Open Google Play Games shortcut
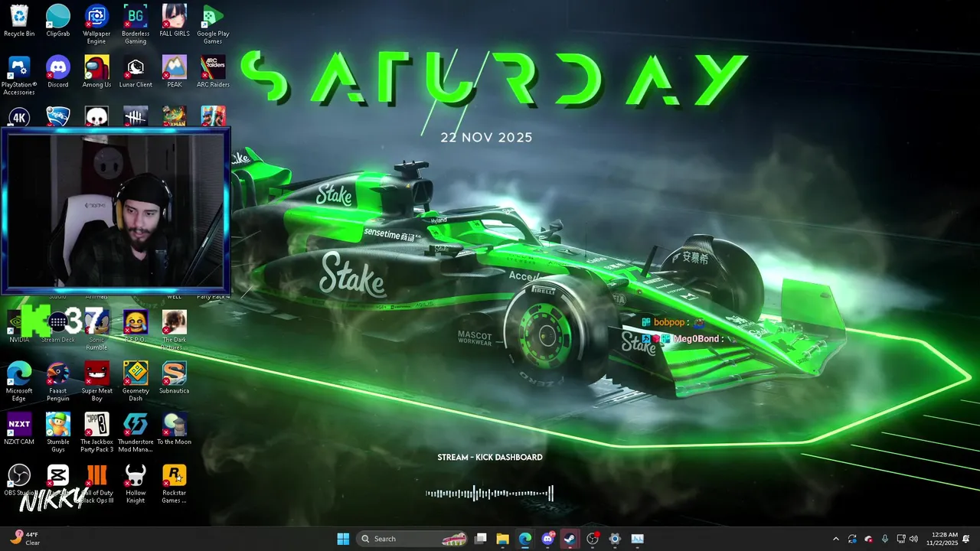The height and width of the screenshot is (551, 980). click(x=213, y=24)
